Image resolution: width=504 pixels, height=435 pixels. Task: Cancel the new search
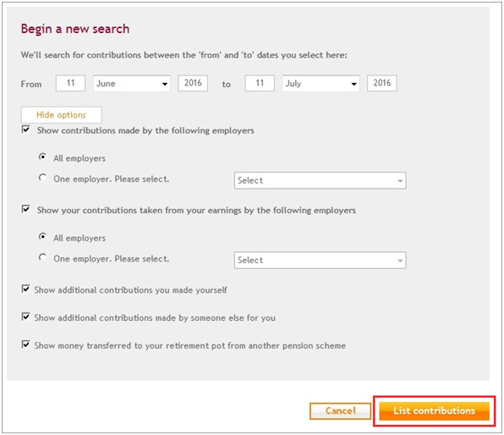pyautogui.click(x=340, y=410)
